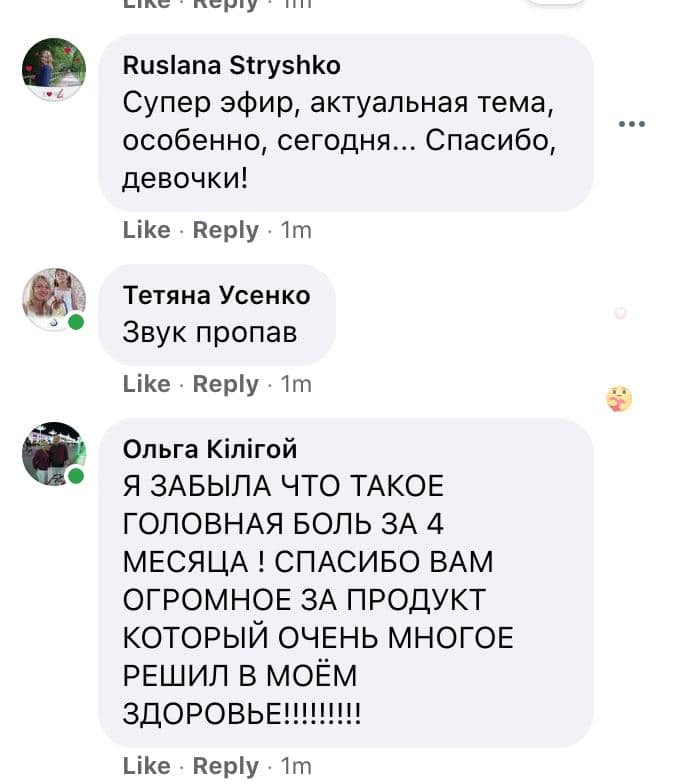Screen dimensions: 686x784
Task: Click the 1m timestamp under Ольга's comment
Action: [x=296, y=766]
